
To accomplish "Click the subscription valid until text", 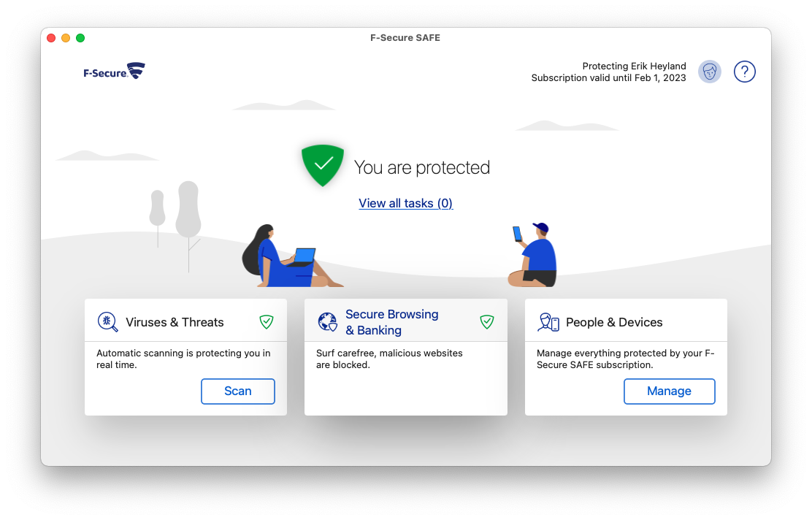I will [x=608, y=77].
